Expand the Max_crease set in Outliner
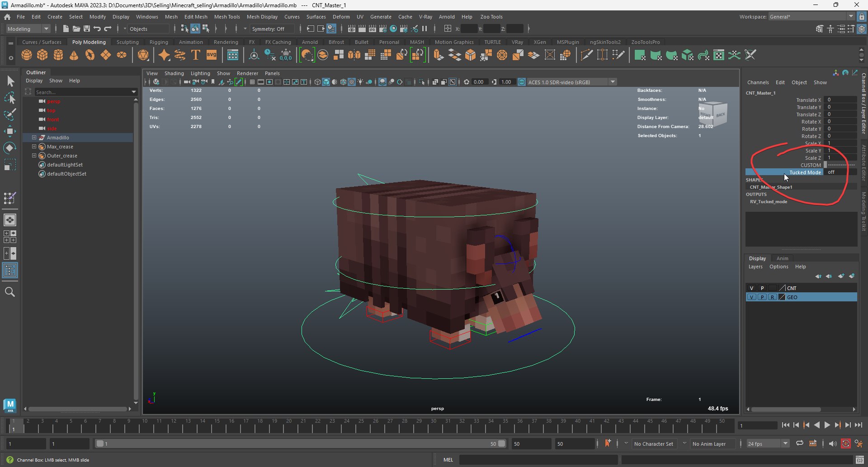 pyautogui.click(x=34, y=146)
